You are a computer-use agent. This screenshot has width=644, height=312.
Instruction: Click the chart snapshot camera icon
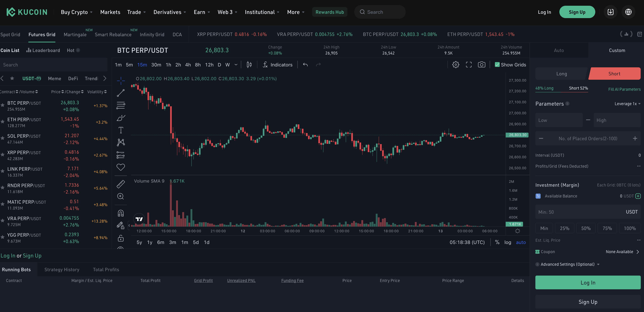pos(481,65)
